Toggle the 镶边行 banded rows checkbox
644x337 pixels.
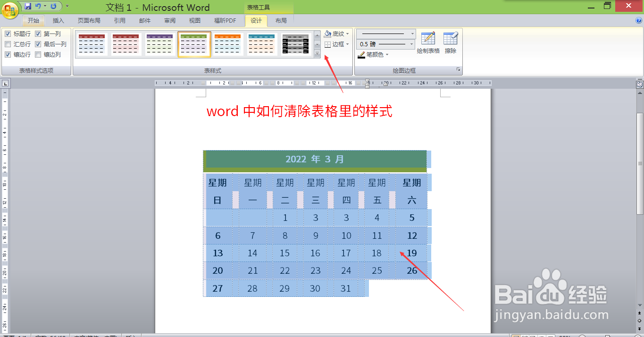pos(8,55)
